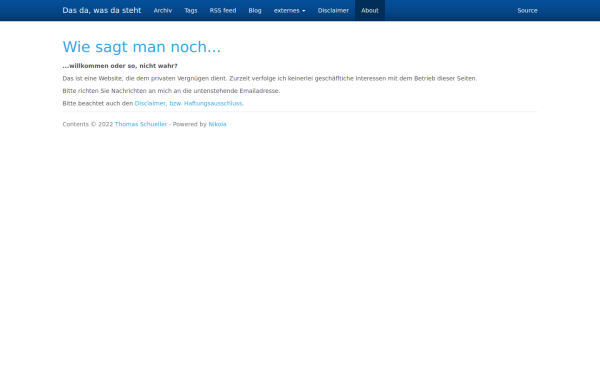
Task: Expand the externes dropdown menu
Action: coord(289,10)
